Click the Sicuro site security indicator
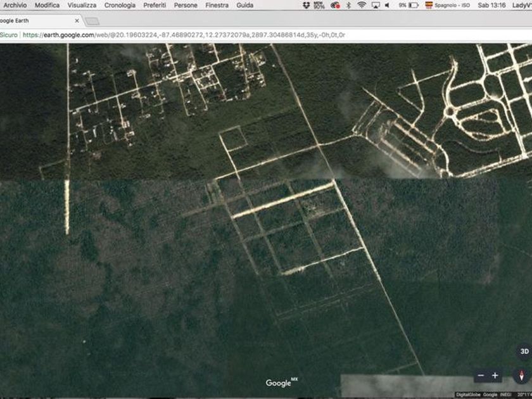532x399 pixels. coord(9,35)
